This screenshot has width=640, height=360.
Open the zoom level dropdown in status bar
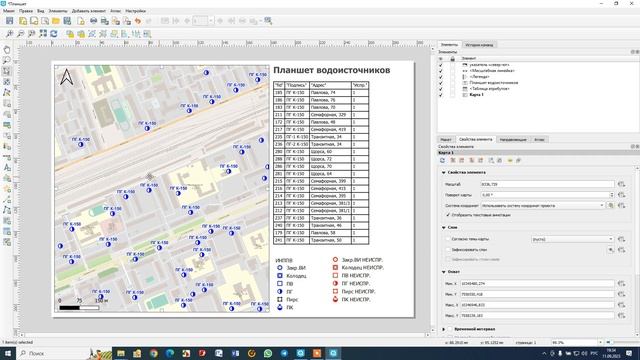[x=600, y=343]
